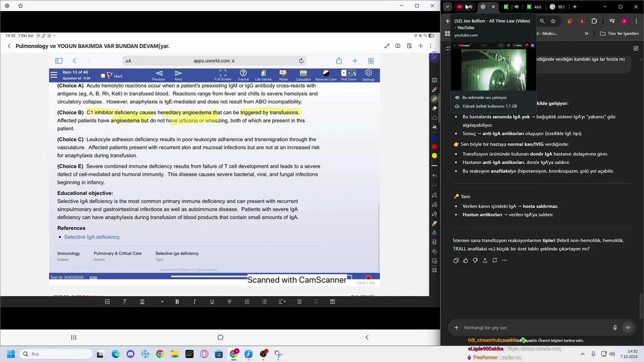Image resolution: width=644 pixels, height=362 pixels.
Task: Go back in Safari browser
Action: (74, 61)
